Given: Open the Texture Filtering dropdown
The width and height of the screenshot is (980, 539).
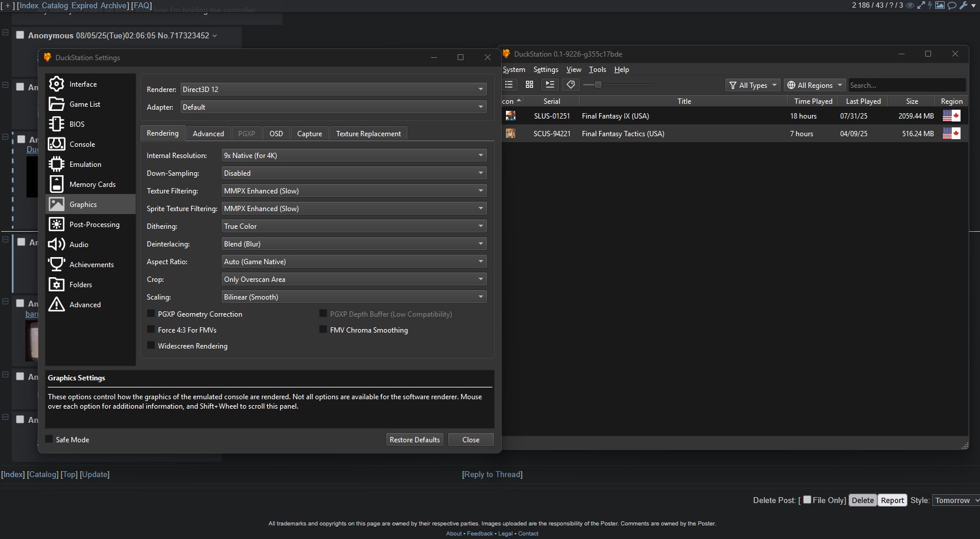Looking at the screenshot, I should click(x=354, y=190).
